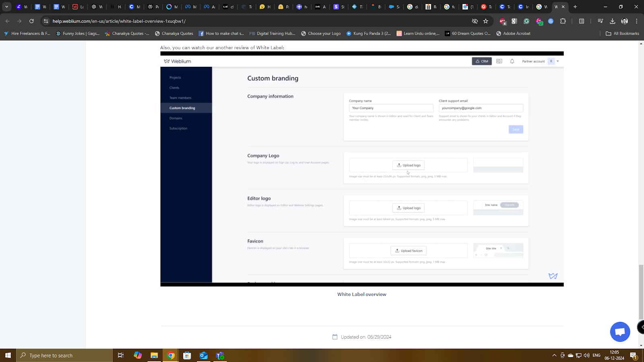Click the Grammarly extension icon

pyautogui.click(x=526, y=21)
